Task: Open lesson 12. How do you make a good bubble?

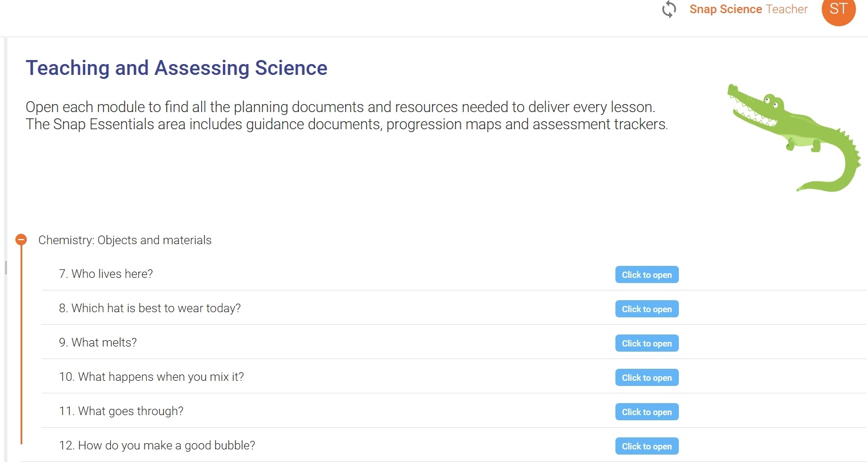Action: tap(646, 446)
